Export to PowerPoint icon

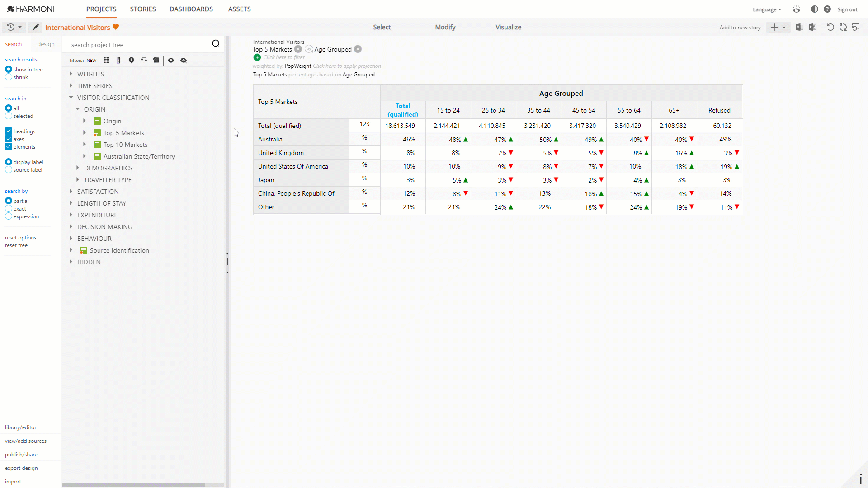click(x=812, y=27)
